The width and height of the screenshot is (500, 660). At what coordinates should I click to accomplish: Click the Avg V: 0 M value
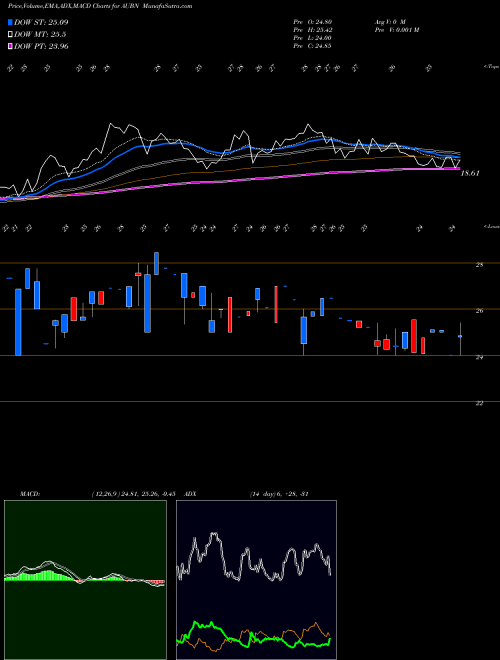click(x=389, y=21)
